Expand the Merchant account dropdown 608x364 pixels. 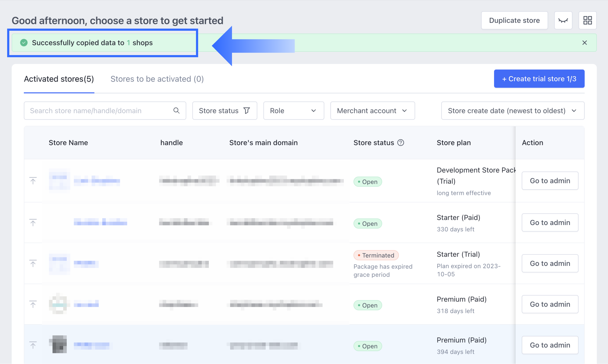(x=372, y=111)
